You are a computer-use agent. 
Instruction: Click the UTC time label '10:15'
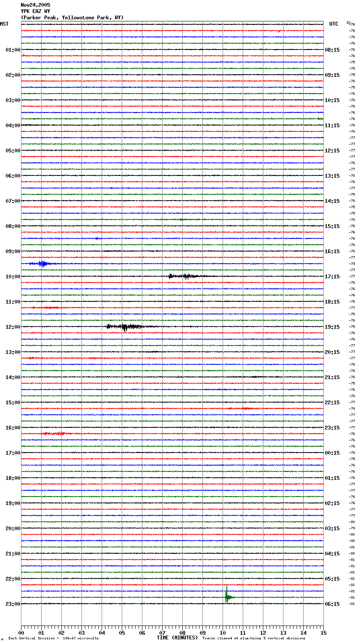(332, 100)
